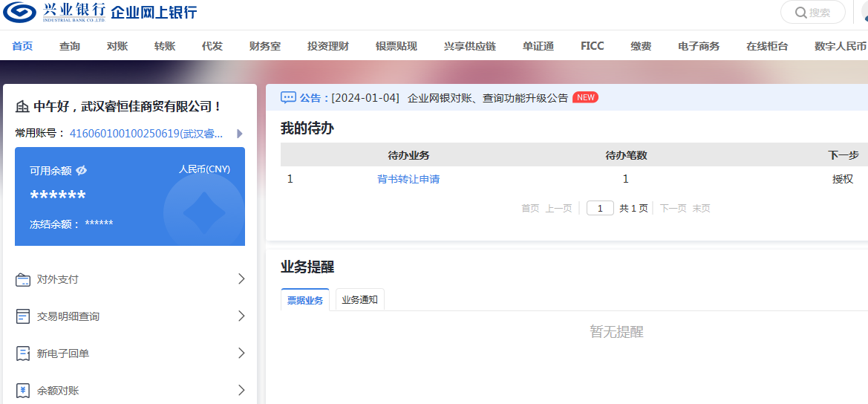Click the 下一页 pagination link
868x404 pixels.
(673, 209)
